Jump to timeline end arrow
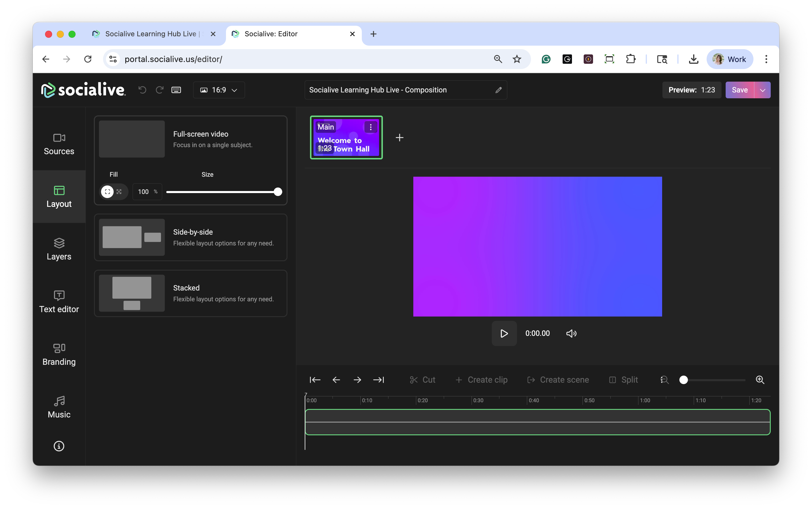 click(x=378, y=380)
